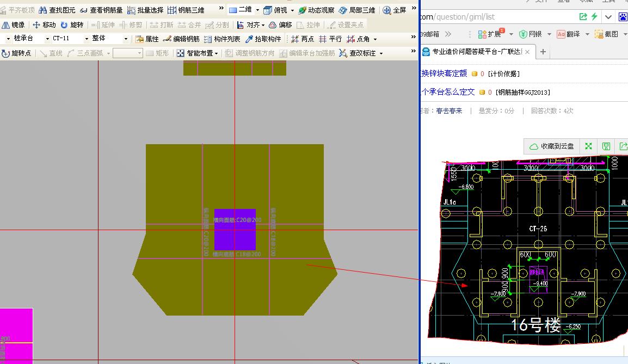Open the 个承台怎么定文 question link
Viewport: 628px width, 364px height.
click(x=448, y=92)
